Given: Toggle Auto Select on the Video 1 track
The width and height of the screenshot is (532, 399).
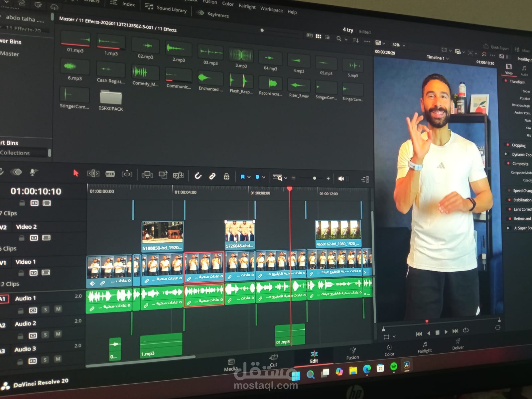Looking at the screenshot, I should tap(33, 273).
